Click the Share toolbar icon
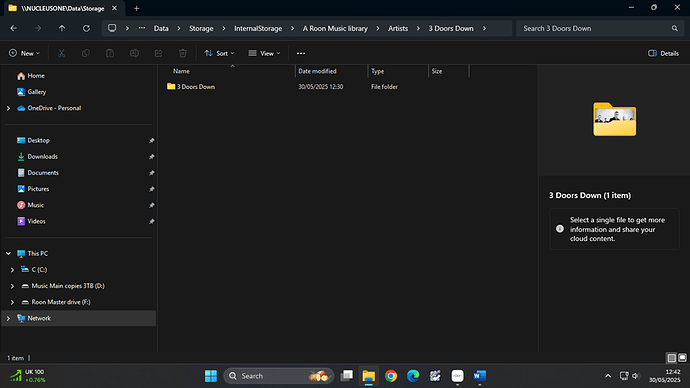 point(158,53)
